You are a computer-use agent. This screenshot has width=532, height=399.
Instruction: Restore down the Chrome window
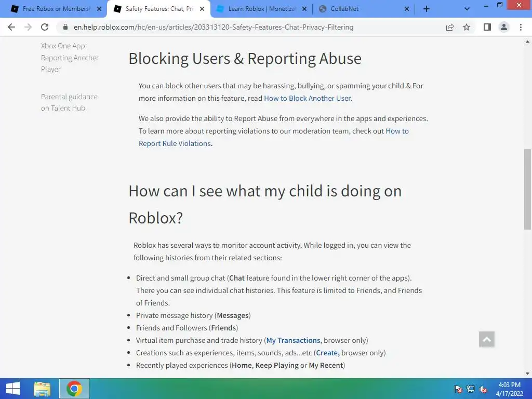[x=499, y=5]
